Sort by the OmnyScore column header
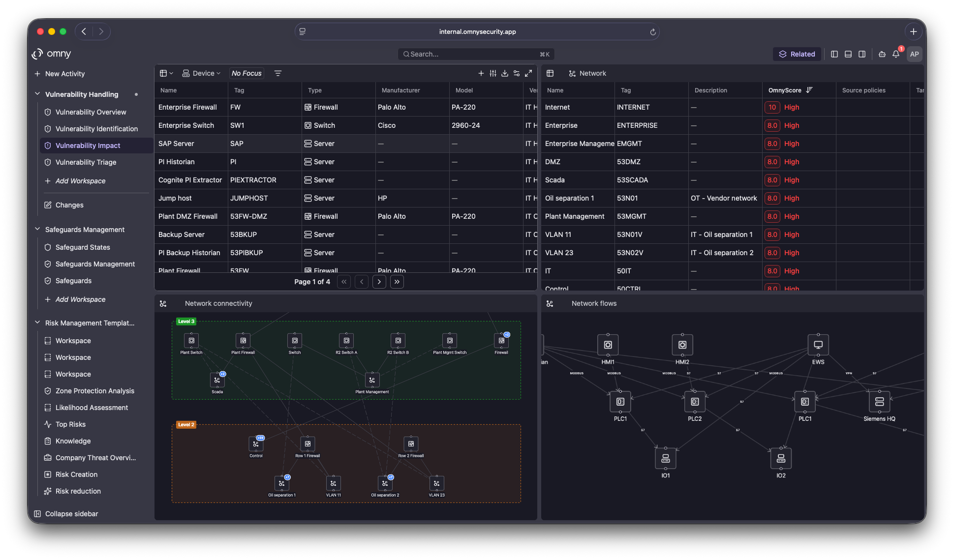This screenshot has height=560, width=954. click(x=785, y=90)
